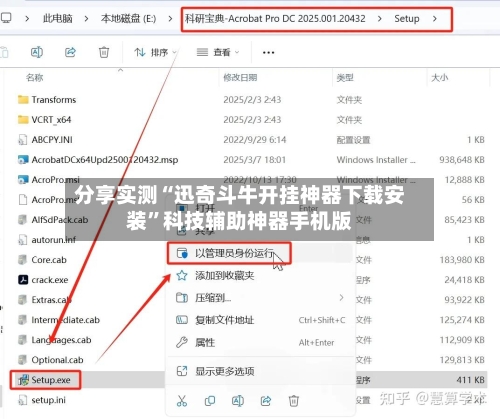The height and width of the screenshot is (419, 500).
Task: Click the Share icon in the toolbar
Action: click(70, 52)
